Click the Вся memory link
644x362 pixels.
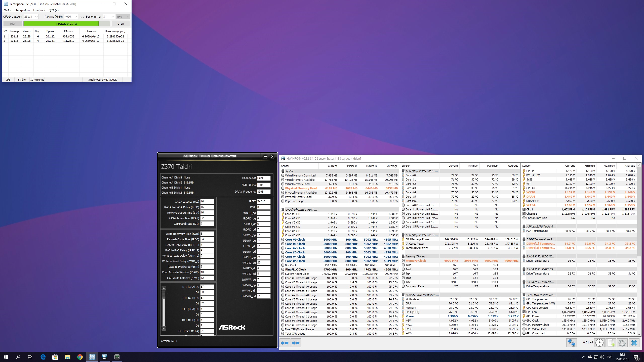click(x=82, y=17)
